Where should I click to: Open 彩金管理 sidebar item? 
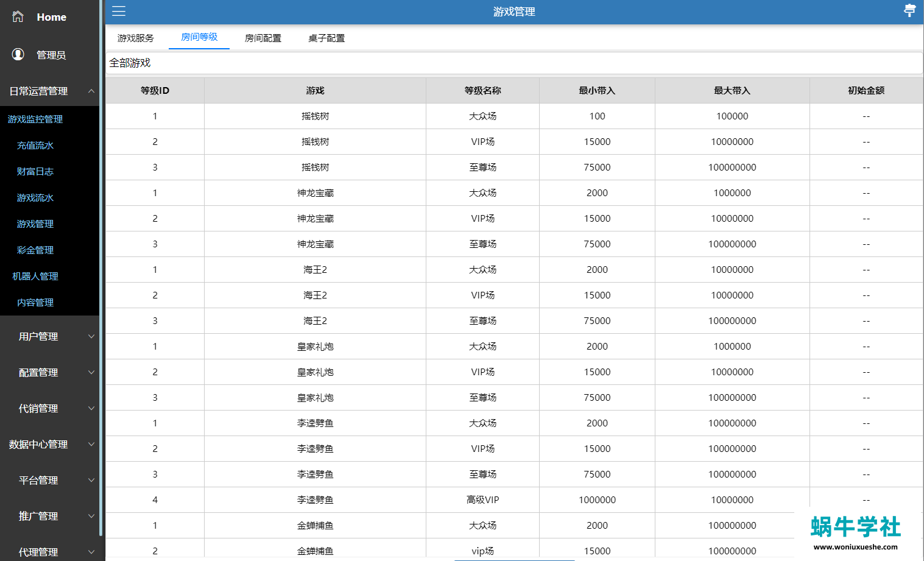point(35,250)
